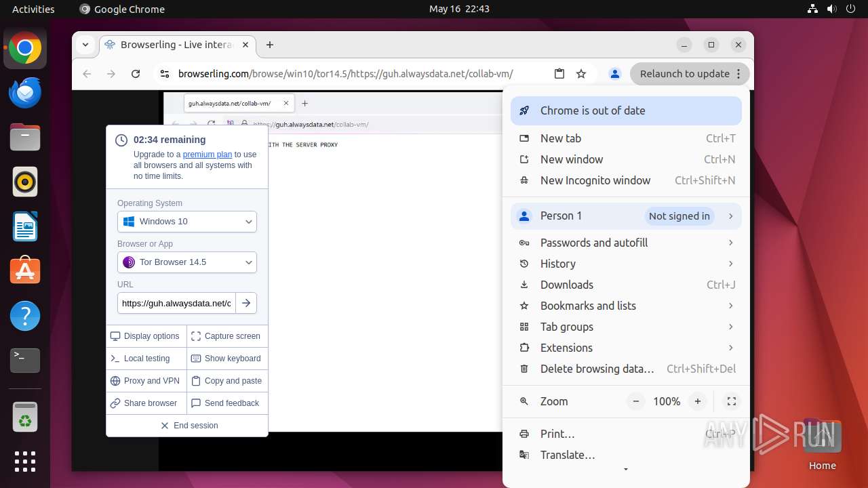
Task: Open Rhythmbox music player from dock
Action: (x=25, y=182)
